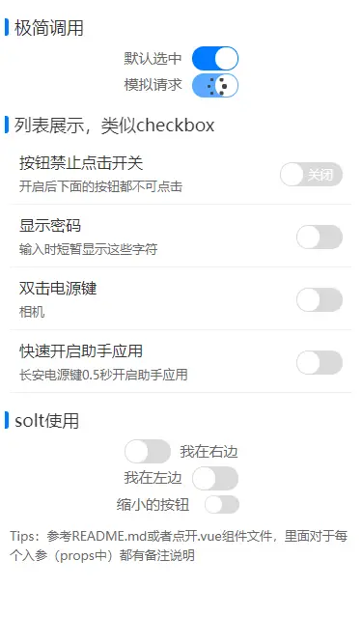Viewport: 362px width, 644px height.
Task: Toggle the switch left of 我在右边
Action: click(x=148, y=452)
